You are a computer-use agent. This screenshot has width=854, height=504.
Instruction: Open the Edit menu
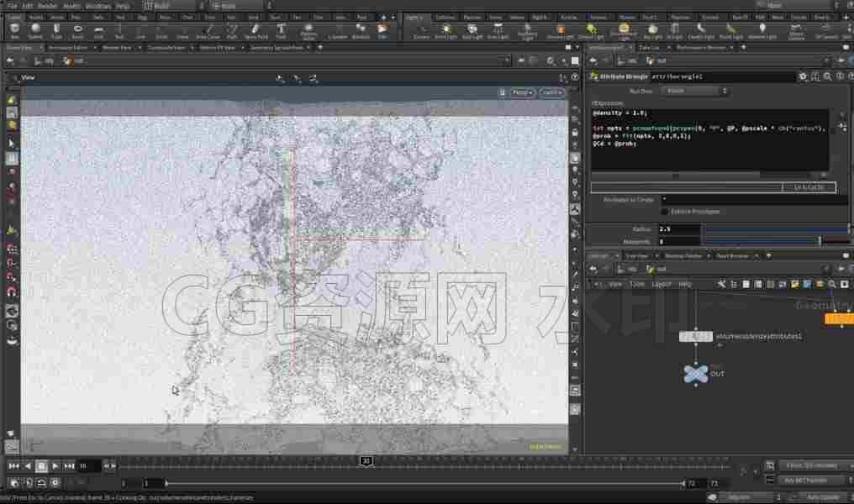click(27, 5)
